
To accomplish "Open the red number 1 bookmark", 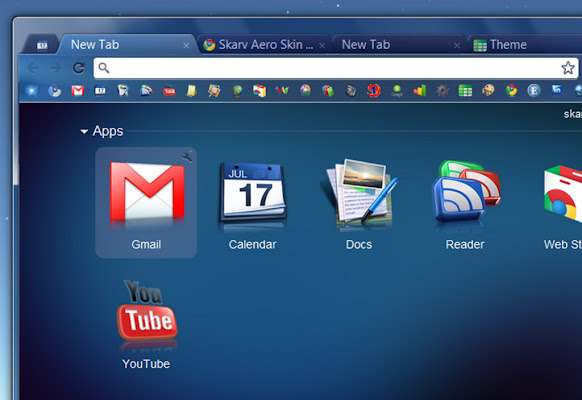I will pos(374,91).
